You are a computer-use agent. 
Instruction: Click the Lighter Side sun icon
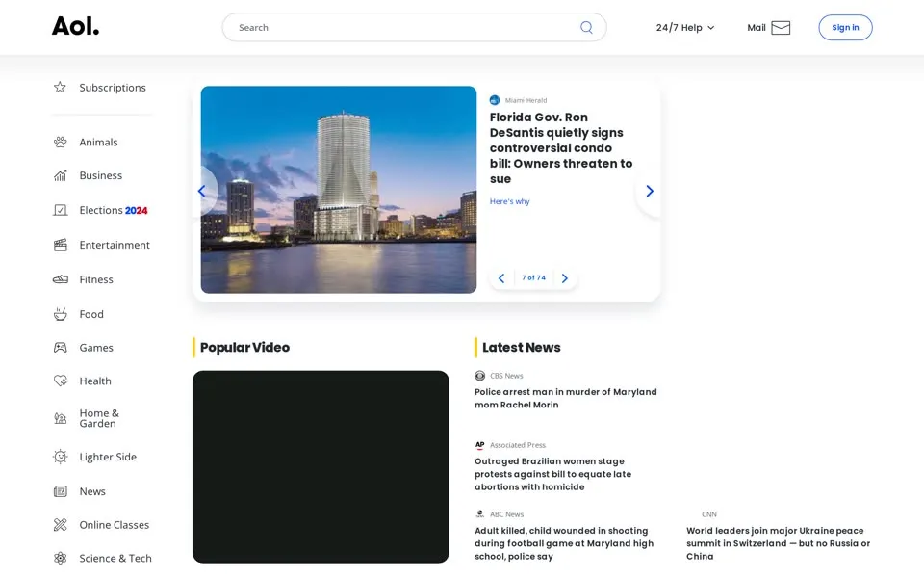[x=60, y=457]
